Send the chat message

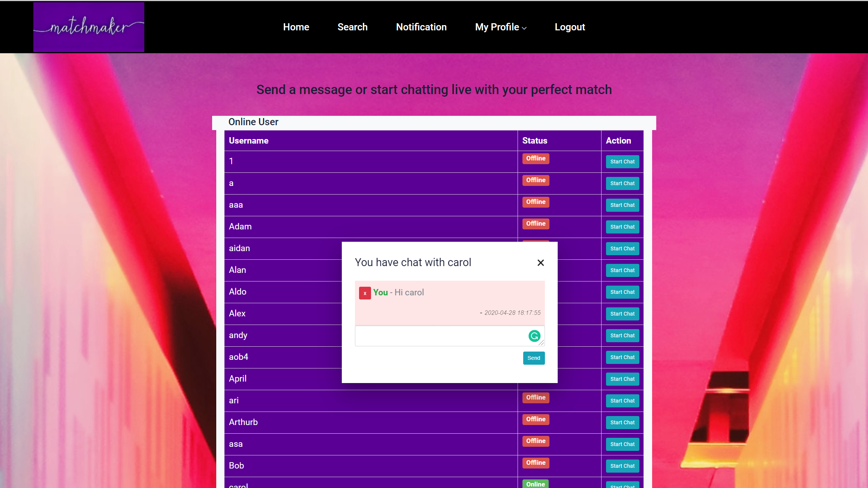point(534,358)
